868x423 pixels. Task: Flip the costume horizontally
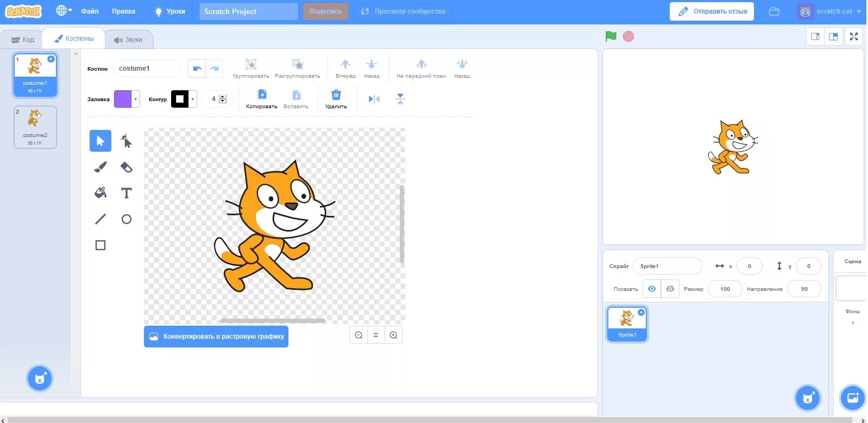[x=374, y=99]
